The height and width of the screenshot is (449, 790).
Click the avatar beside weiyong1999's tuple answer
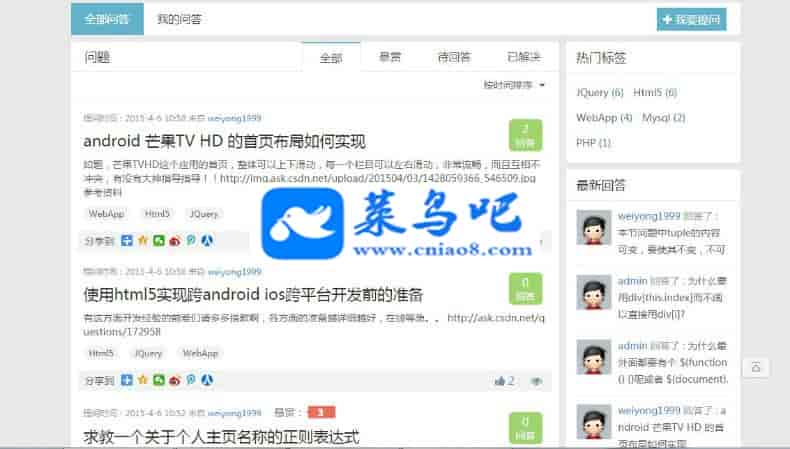594,227
